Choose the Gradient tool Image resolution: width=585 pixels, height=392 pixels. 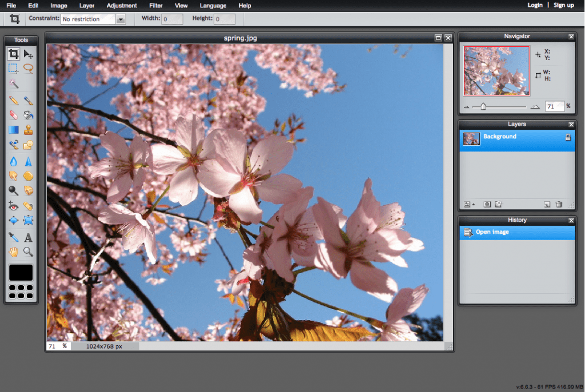pyautogui.click(x=13, y=130)
